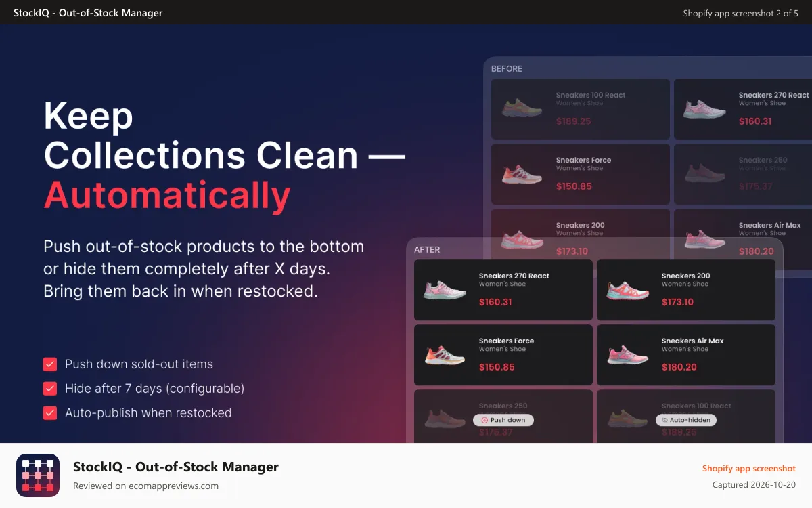Click the red Automatically headline word

click(167, 196)
